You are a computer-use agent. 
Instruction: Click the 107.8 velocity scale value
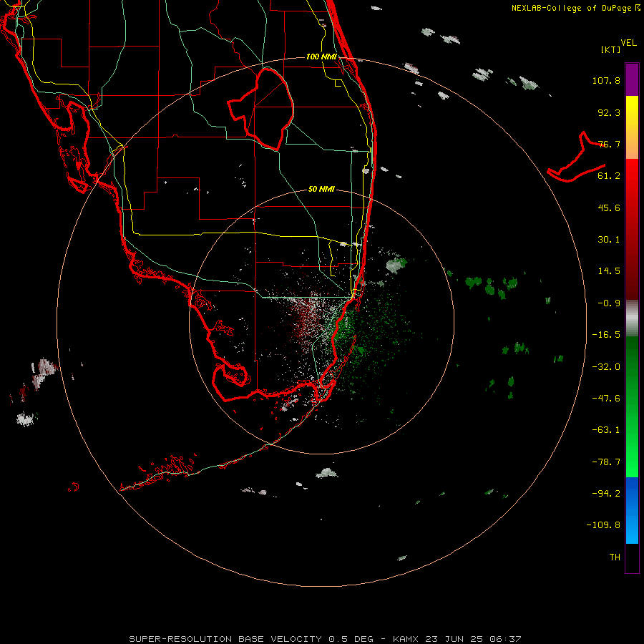[606, 80]
